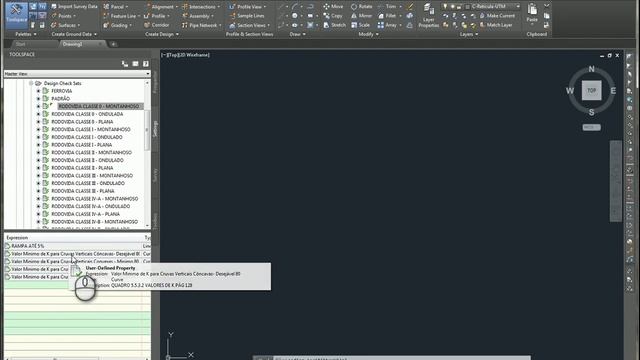The height and width of the screenshot is (360, 640).
Task: Click the WCS button below ViewCube
Action: (x=591, y=127)
